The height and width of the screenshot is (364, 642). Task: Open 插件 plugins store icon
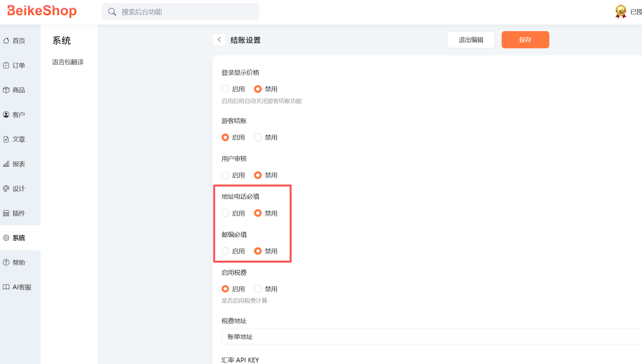tap(6, 213)
